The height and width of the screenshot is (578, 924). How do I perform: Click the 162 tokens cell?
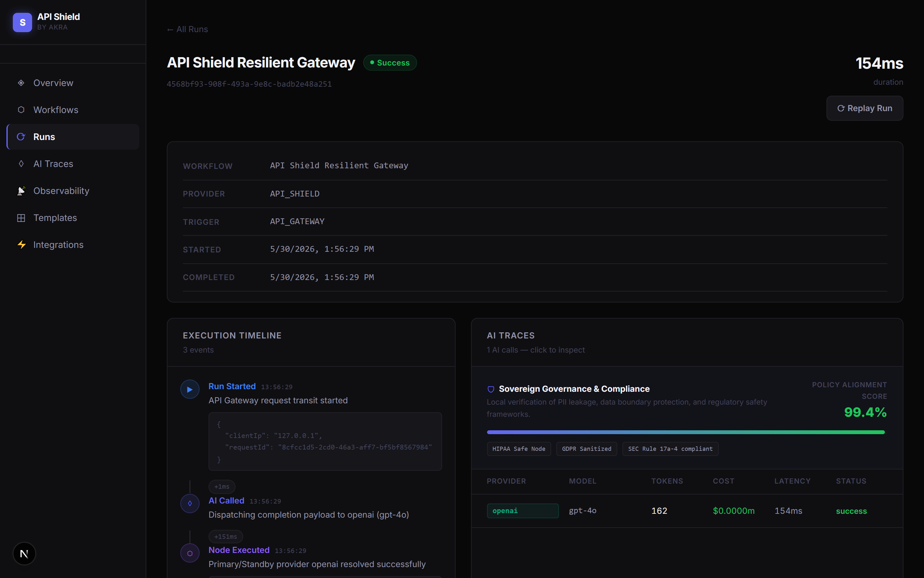point(659,511)
